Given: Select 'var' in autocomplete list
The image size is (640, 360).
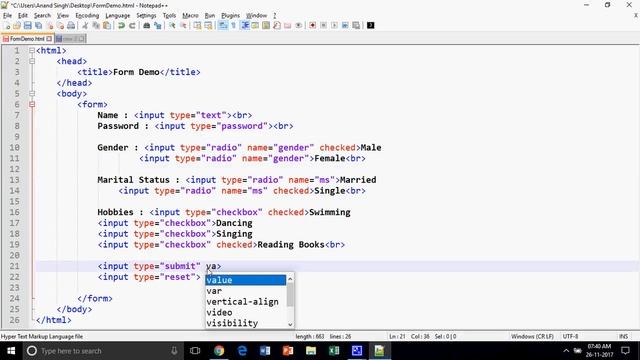Looking at the screenshot, I should coord(246,291).
